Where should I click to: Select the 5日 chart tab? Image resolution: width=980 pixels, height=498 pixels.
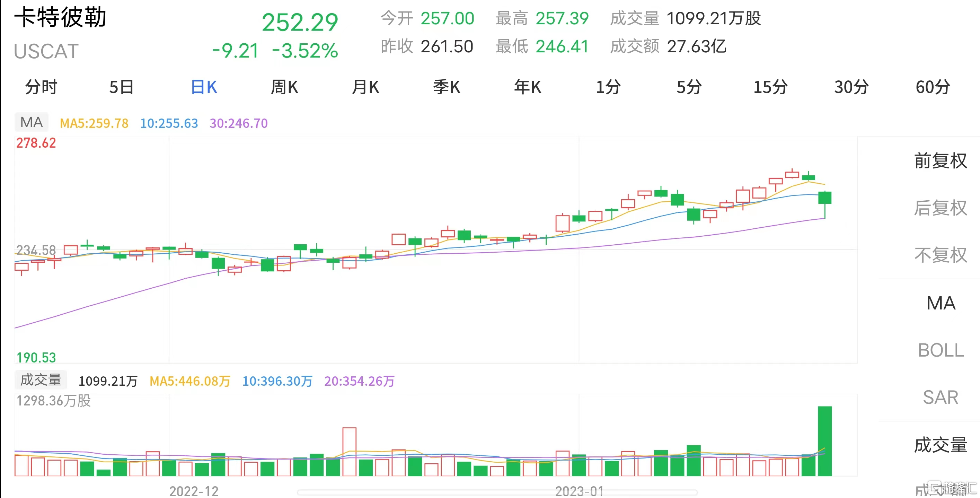click(122, 87)
